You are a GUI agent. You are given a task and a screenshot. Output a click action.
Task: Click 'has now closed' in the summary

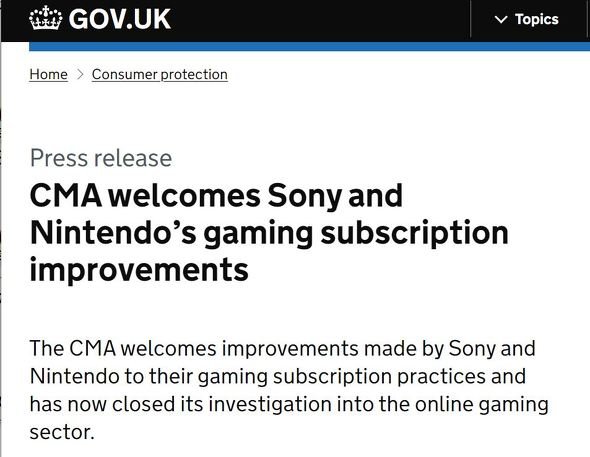coord(102,404)
